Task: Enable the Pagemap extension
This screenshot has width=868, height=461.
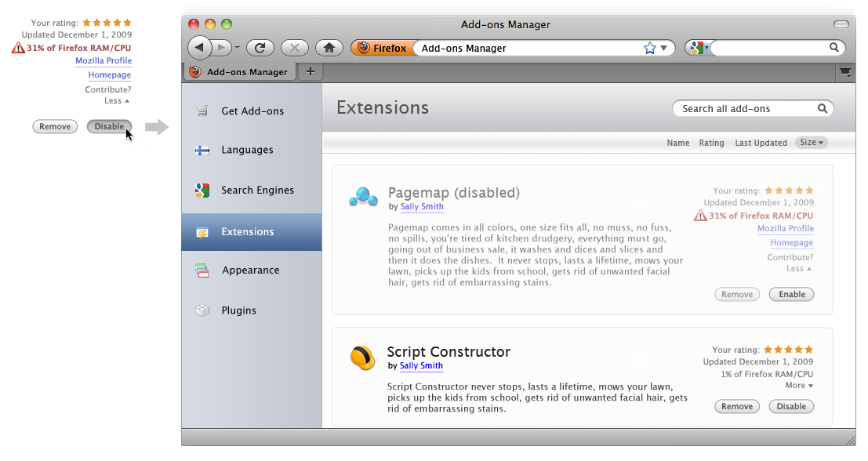Action: [792, 295]
